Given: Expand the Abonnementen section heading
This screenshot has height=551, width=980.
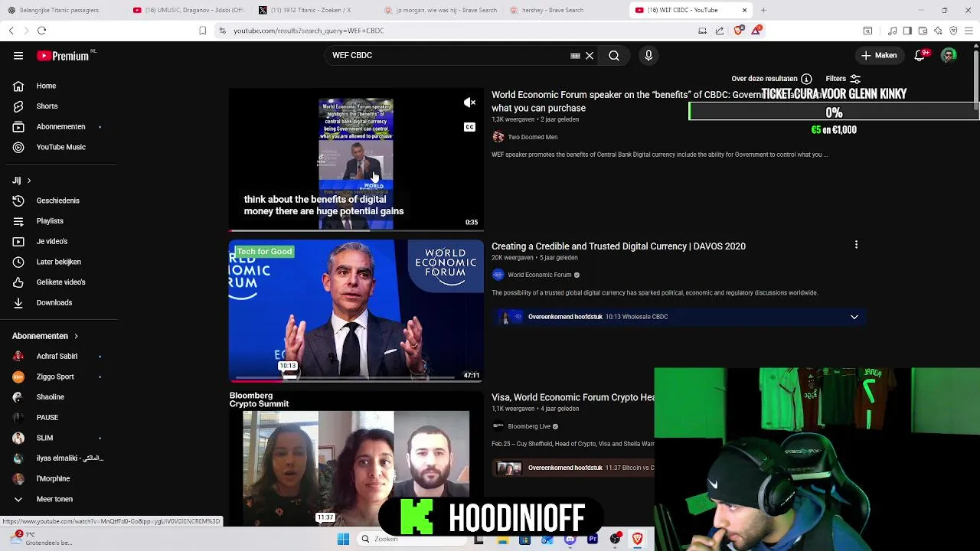Looking at the screenshot, I should (45, 336).
